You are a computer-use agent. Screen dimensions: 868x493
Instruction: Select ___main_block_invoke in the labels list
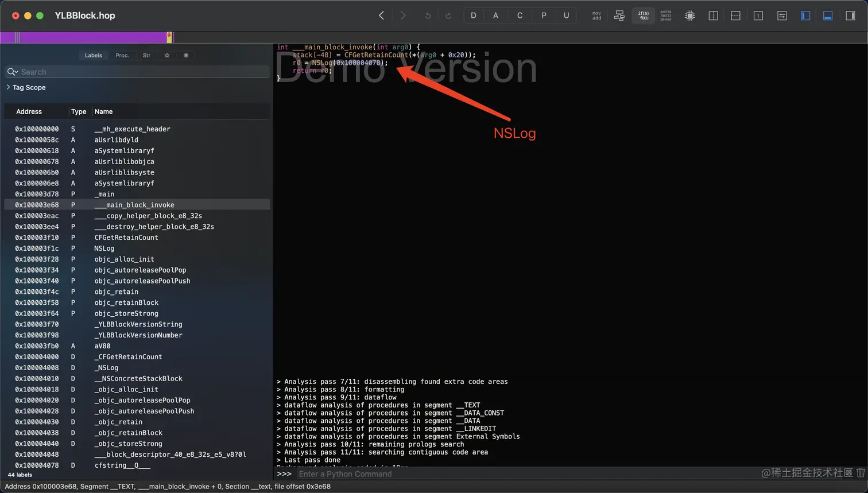(137, 205)
